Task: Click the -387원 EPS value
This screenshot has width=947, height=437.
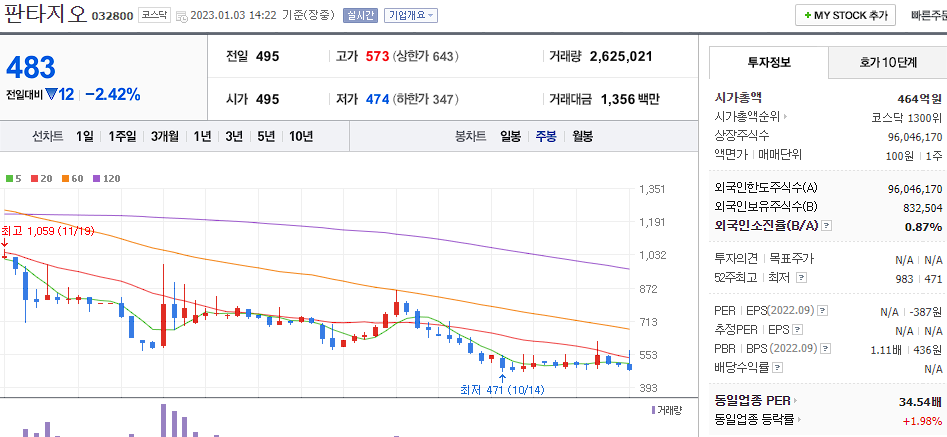Action: 926,311
